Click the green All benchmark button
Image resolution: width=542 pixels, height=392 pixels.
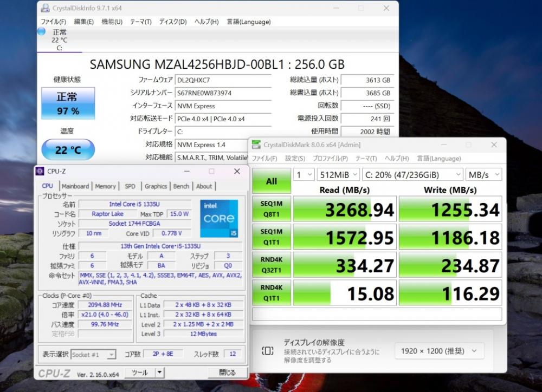click(272, 181)
